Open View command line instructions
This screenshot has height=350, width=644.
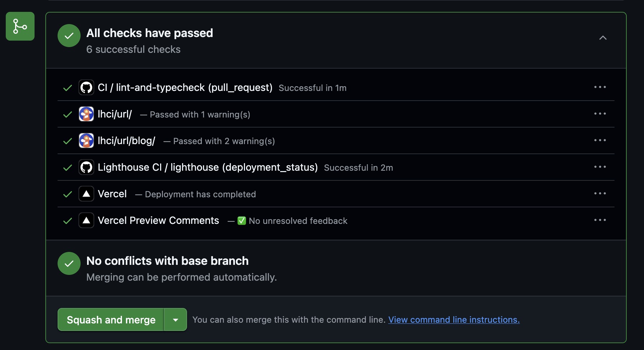(x=454, y=319)
